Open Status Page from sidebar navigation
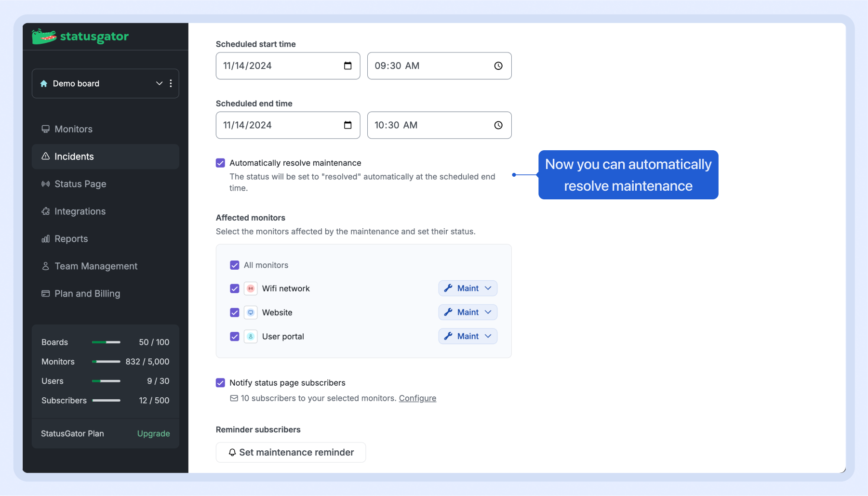This screenshot has width=868, height=496. pos(80,184)
